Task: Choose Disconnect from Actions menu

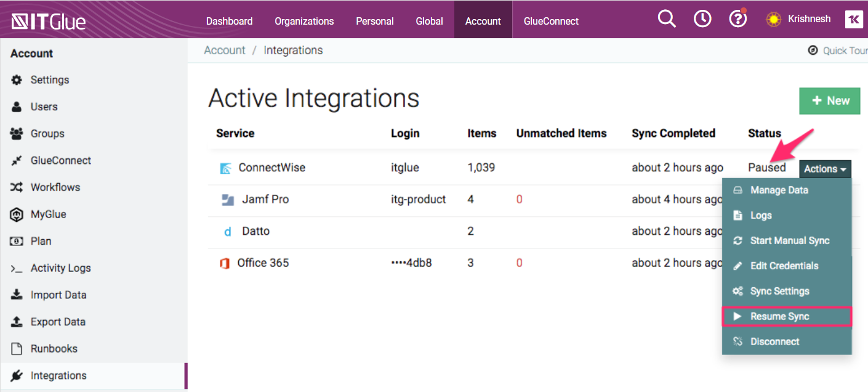Action: [787, 341]
